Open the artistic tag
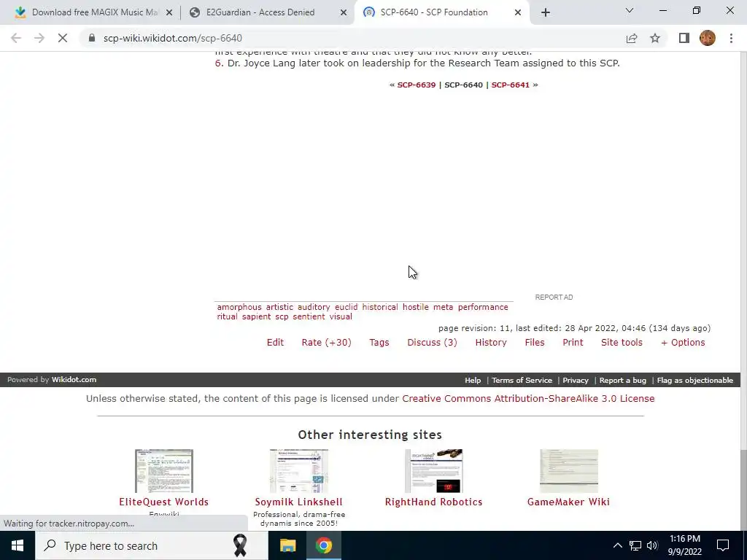747x560 pixels. tap(279, 307)
